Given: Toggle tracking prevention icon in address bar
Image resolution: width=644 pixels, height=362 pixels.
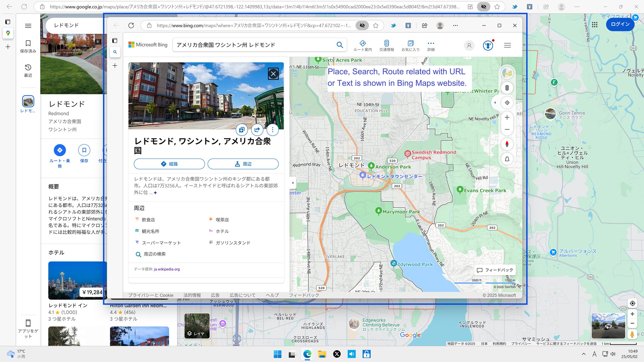Looking at the screenshot, I should pyautogui.click(x=362, y=25).
